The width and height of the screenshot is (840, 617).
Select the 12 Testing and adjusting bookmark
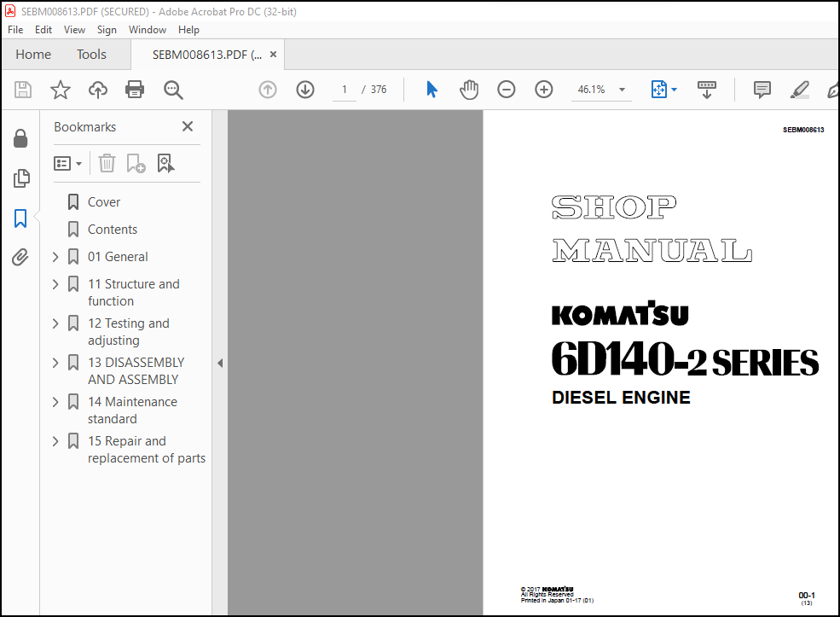pos(129,332)
